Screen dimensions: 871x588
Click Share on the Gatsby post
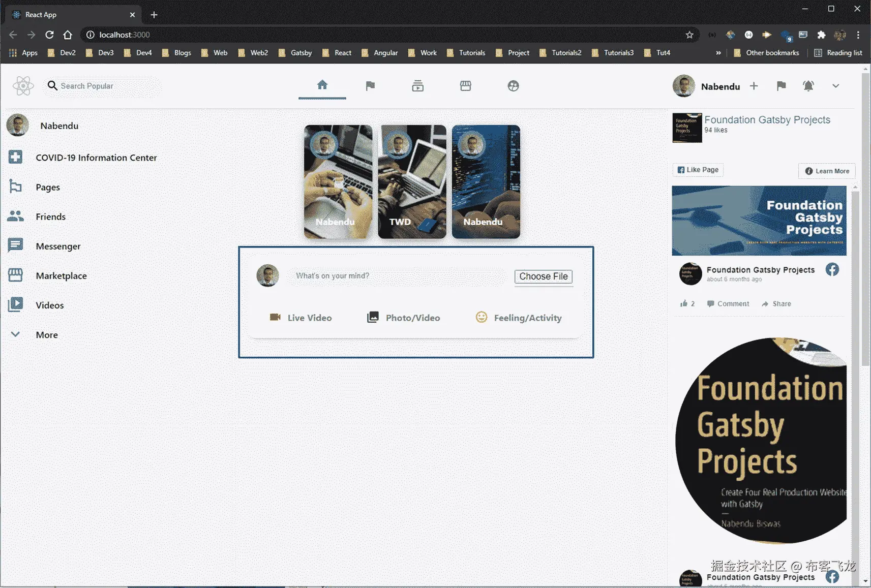776,303
